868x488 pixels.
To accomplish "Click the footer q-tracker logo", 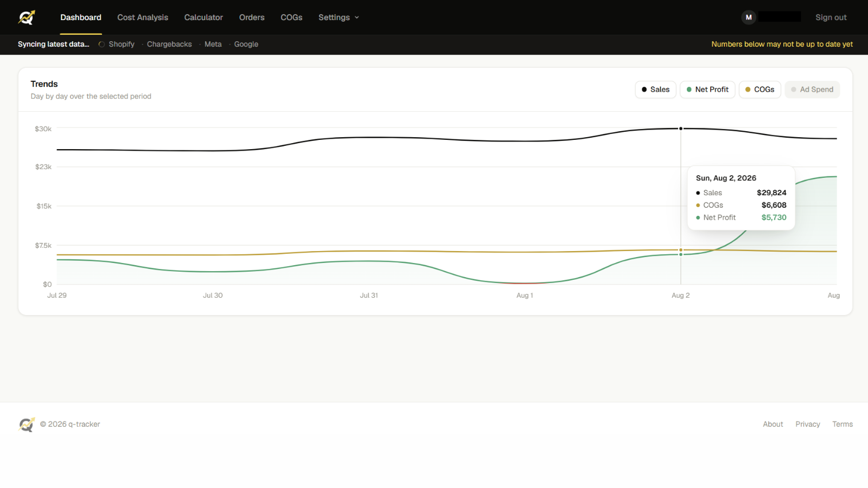I will click(x=27, y=425).
